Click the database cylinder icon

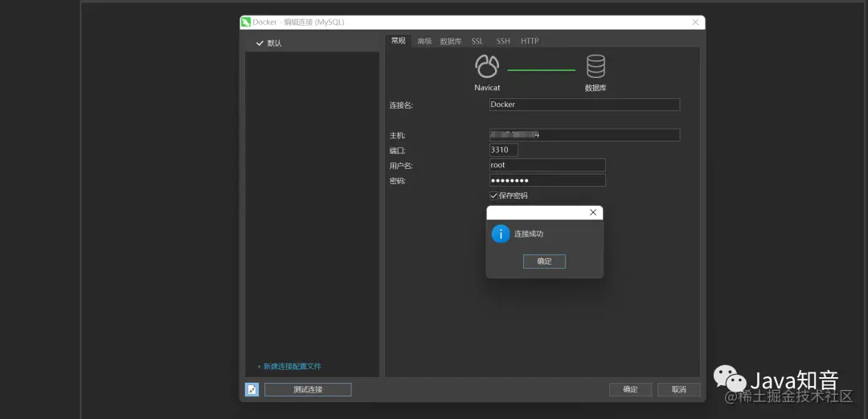tap(596, 66)
